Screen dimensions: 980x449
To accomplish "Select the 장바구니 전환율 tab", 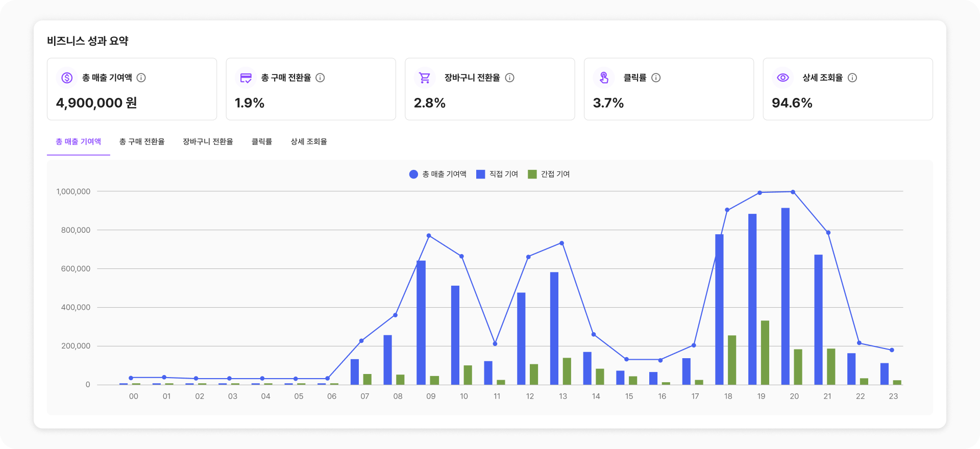I will pos(208,142).
